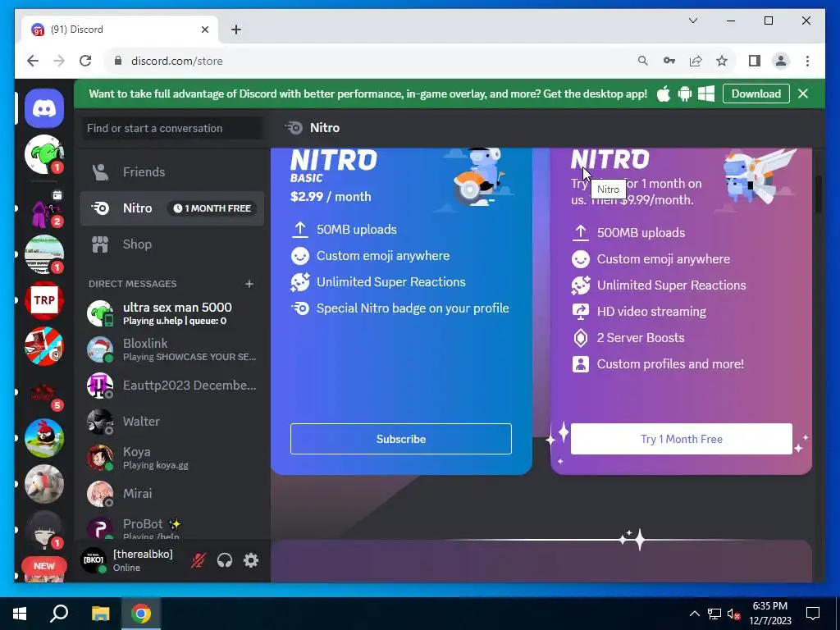
Task: Click Nitro header title icon
Action: pos(294,127)
